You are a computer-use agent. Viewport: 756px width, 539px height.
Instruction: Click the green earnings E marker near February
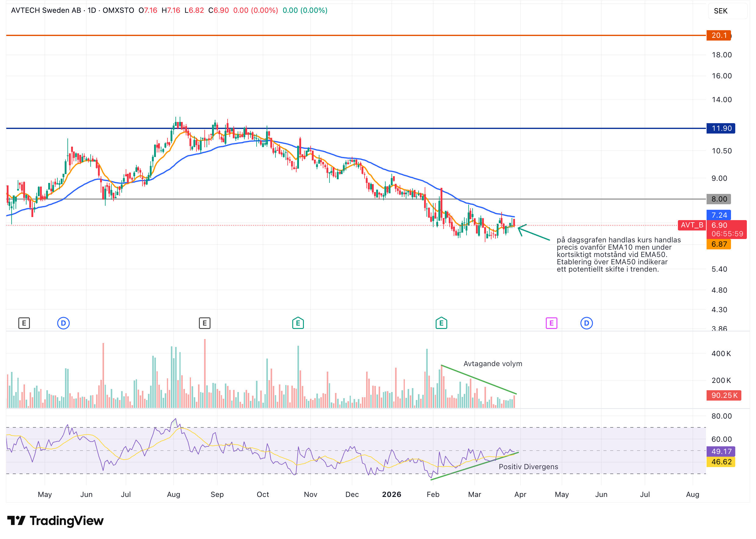click(441, 323)
